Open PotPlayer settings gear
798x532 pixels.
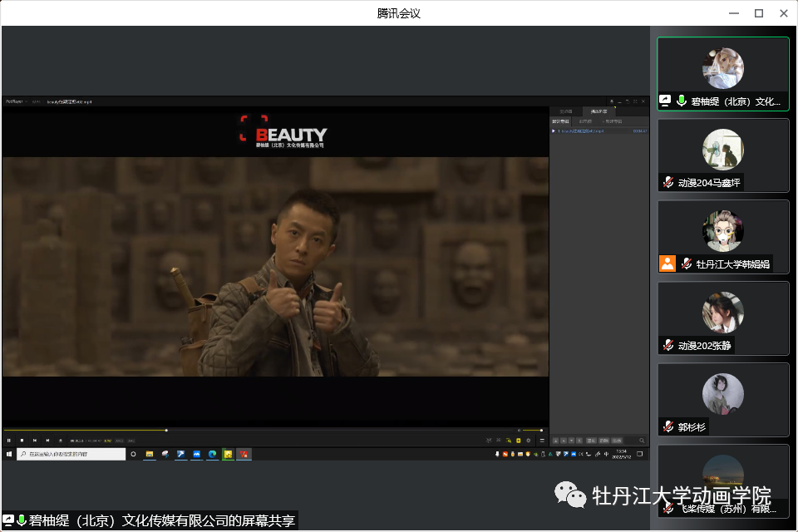[x=529, y=441]
